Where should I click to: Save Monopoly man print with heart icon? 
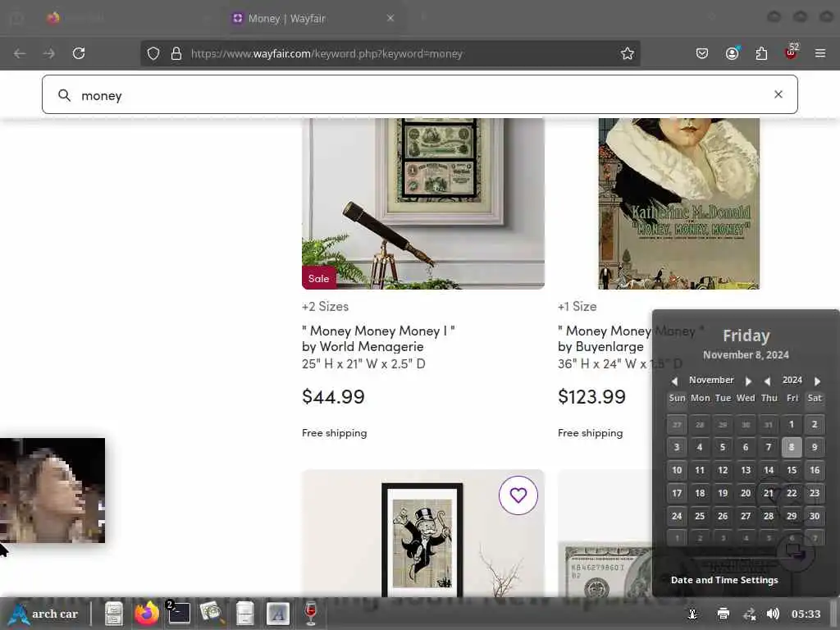click(x=518, y=495)
